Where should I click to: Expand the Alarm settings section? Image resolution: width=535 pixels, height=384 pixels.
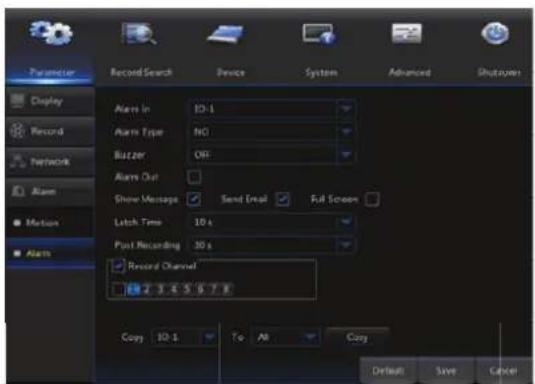(50, 191)
